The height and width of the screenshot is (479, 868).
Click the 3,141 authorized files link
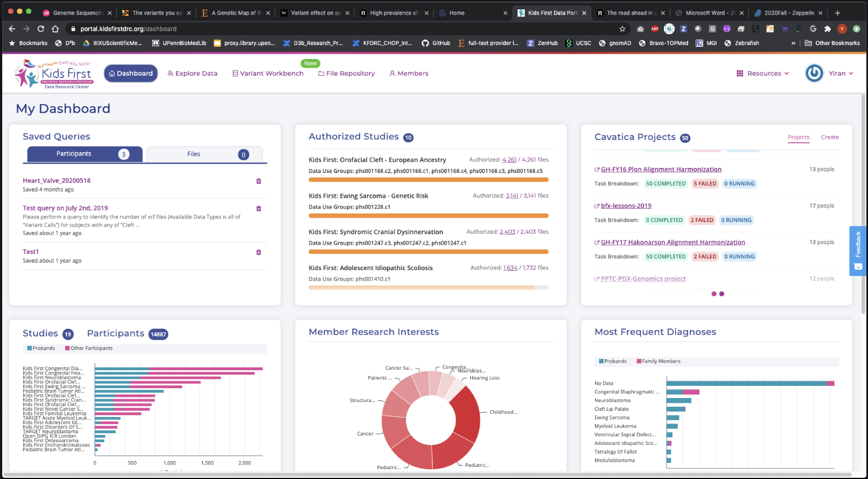pos(512,196)
